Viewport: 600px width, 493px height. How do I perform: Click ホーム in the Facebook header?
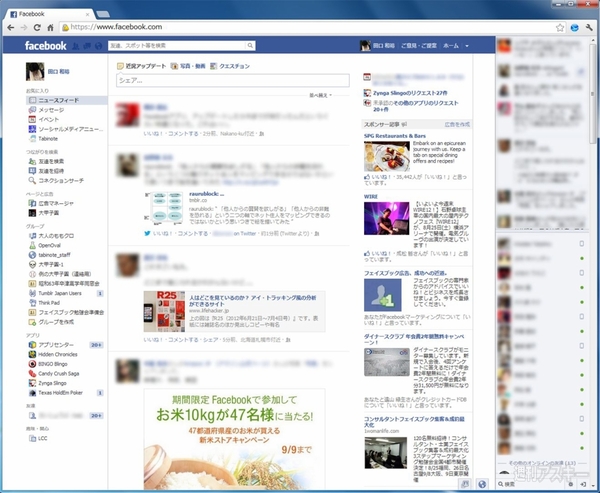tap(451, 46)
